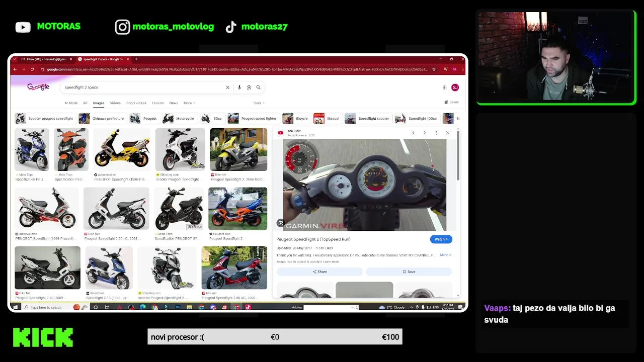This screenshot has height=362, width=644.
Task: Expand the description with More
Action: coord(445,255)
